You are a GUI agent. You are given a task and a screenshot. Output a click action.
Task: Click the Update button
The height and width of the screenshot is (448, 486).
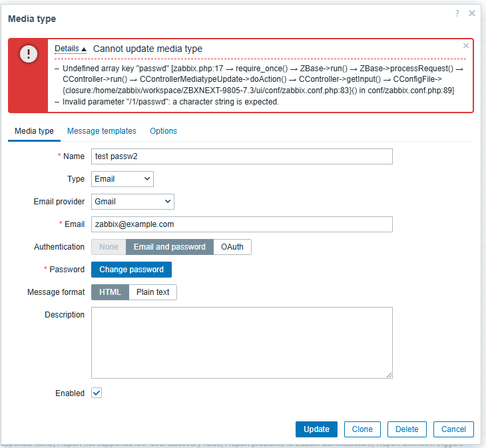tap(316, 429)
